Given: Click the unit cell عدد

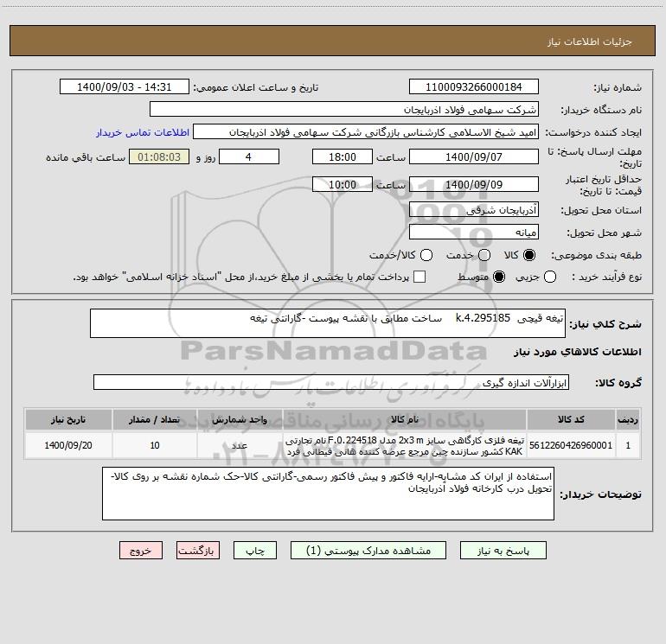Looking at the screenshot, I should click(x=240, y=445).
